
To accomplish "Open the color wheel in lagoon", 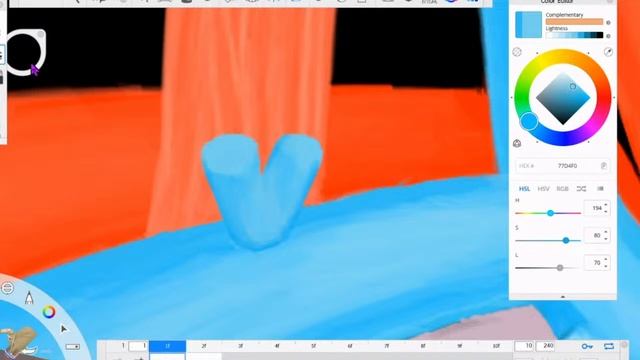I will [x=49, y=312].
